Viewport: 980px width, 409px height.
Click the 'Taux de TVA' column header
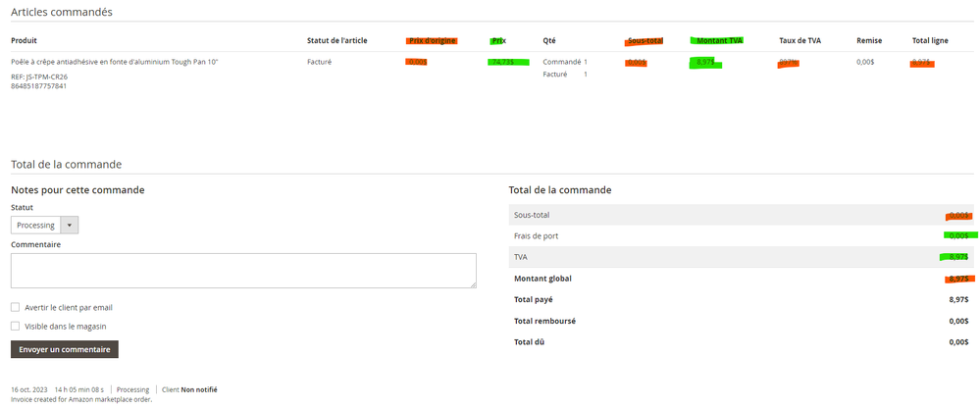coord(799,40)
